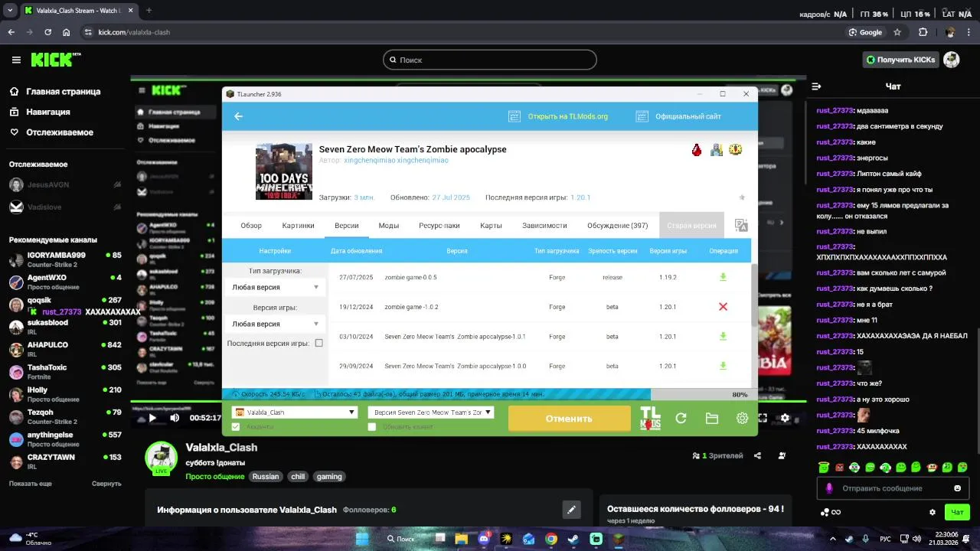Image resolution: width=980 pixels, height=551 pixels.
Task: Open the TLauncher settings gear
Action: 742,419
